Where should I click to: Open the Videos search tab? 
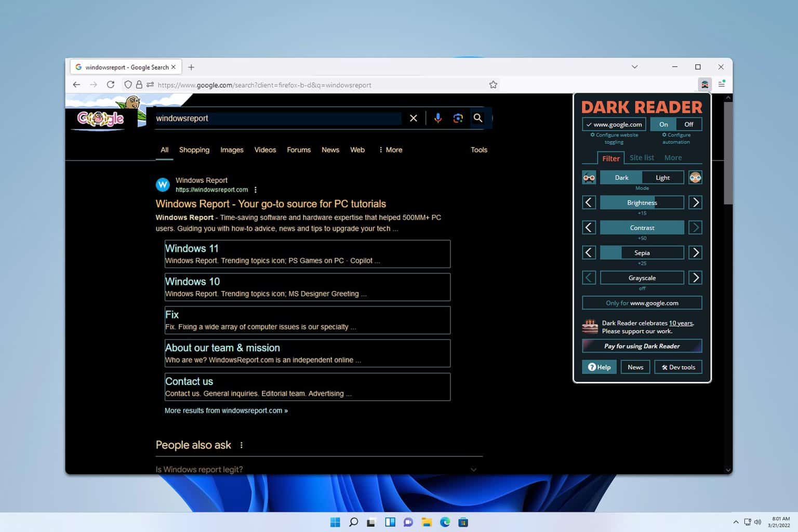pos(265,150)
